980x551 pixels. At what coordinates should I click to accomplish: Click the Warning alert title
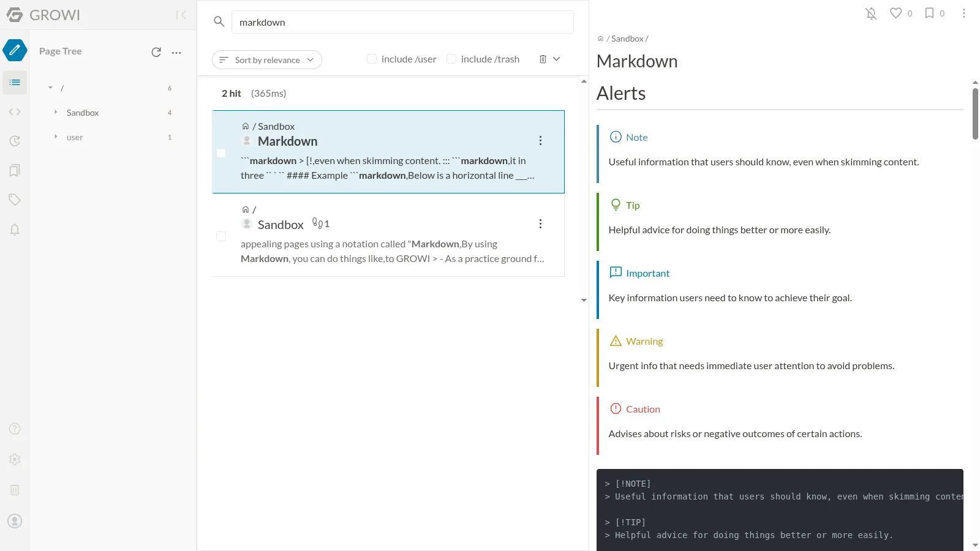pos(644,341)
